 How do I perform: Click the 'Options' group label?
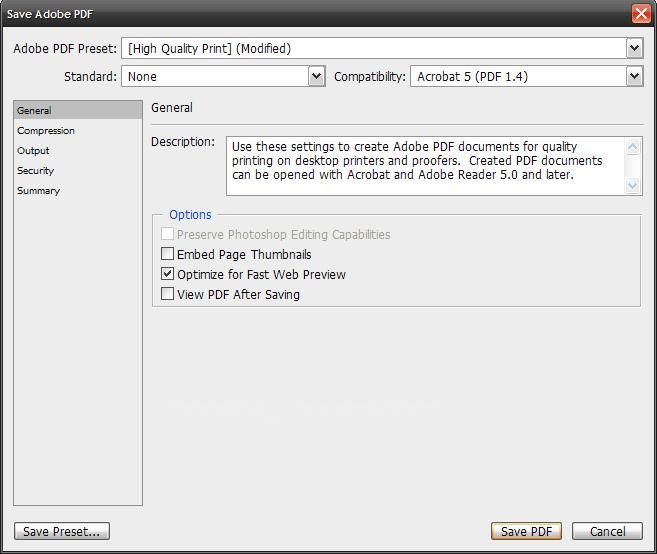(x=190, y=215)
